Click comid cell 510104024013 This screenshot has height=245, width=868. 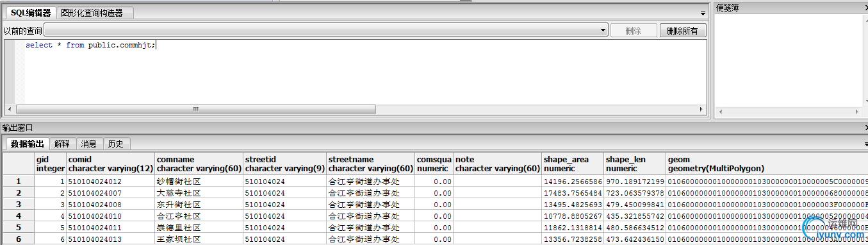point(111,239)
